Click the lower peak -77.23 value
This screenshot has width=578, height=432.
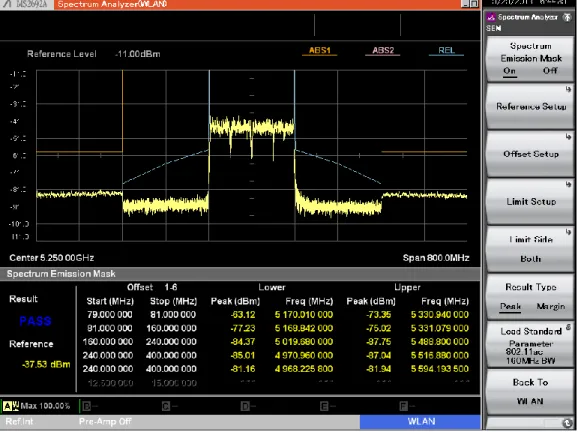click(x=243, y=328)
